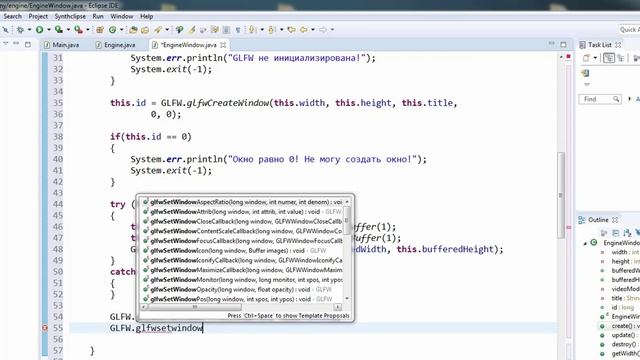Click the error marker on line 55

[x=44, y=328]
